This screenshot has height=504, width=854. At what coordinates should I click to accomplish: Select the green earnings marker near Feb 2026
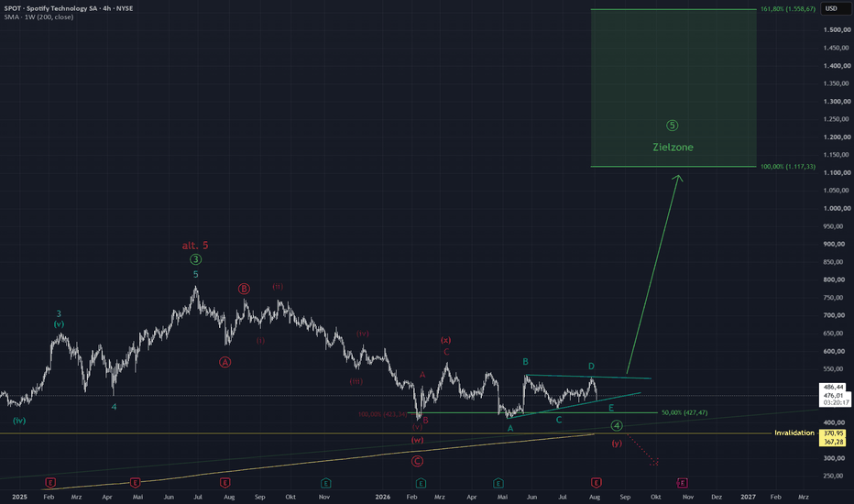pyautogui.click(x=421, y=483)
